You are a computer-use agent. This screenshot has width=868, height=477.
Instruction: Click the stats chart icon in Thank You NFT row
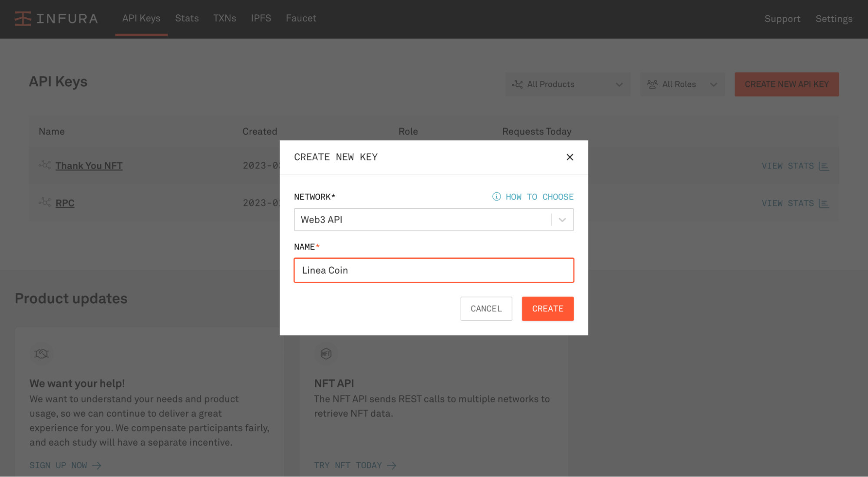point(824,166)
